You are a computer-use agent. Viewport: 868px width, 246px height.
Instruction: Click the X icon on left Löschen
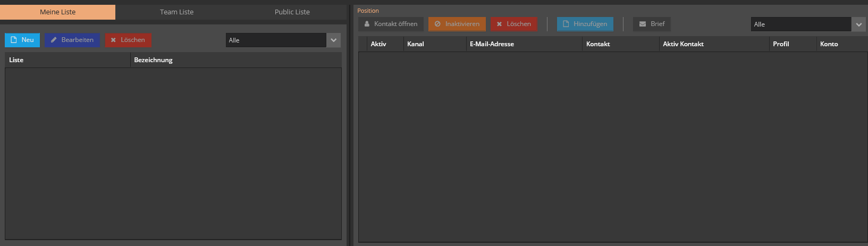tap(113, 40)
